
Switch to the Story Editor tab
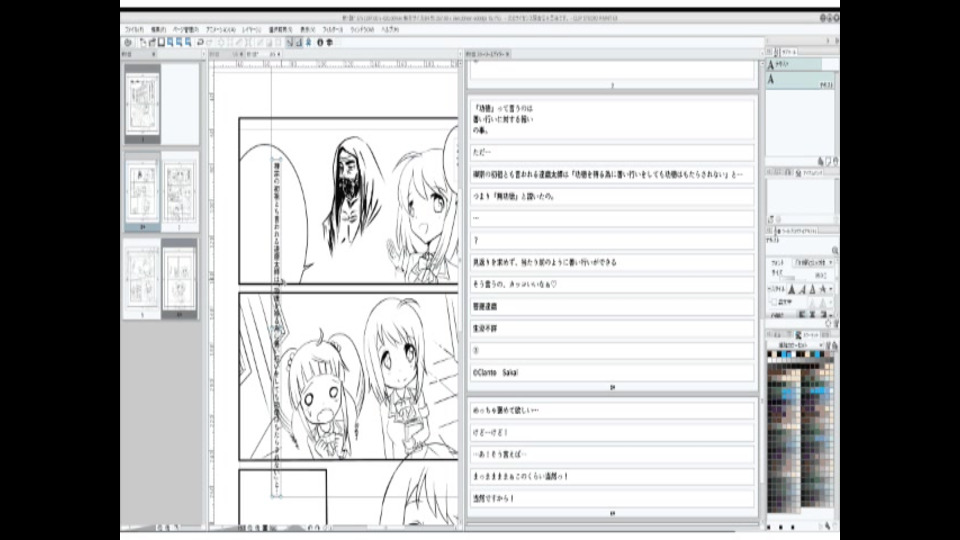click(486, 54)
